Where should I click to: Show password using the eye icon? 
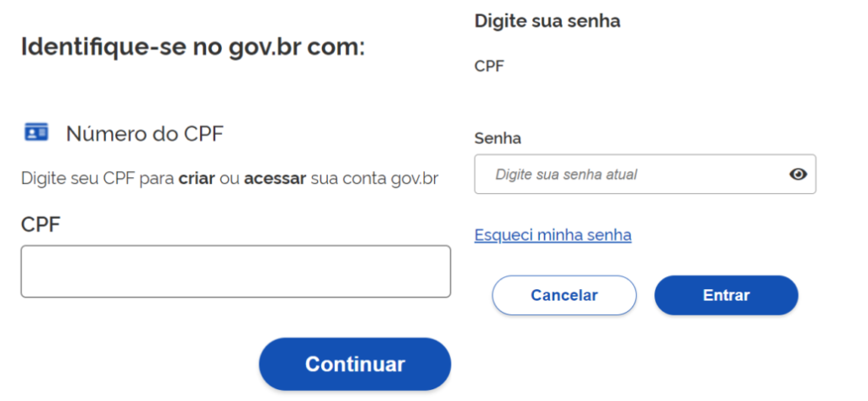click(x=798, y=175)
